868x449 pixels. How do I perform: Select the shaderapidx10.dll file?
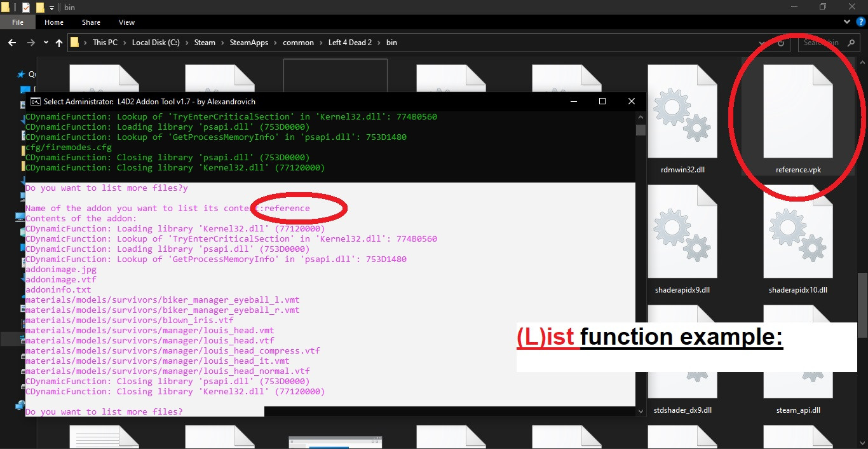tap(797, 239)
